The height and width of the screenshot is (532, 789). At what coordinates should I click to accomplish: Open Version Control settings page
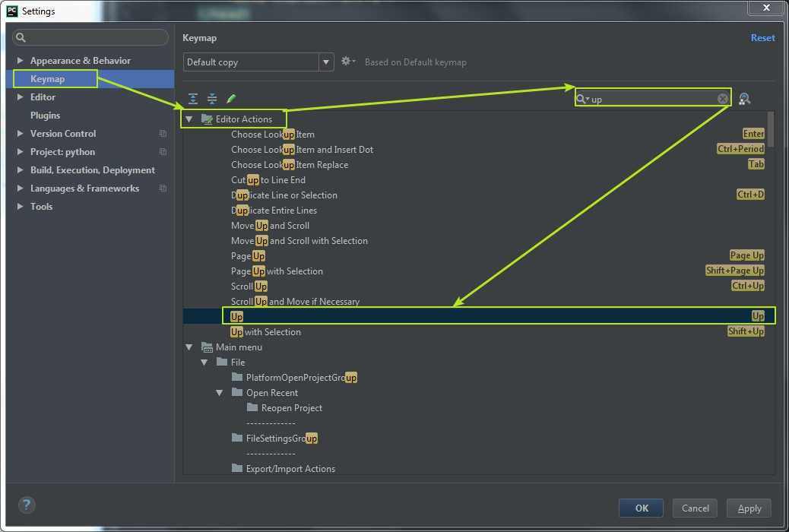[x=63, y=133]
